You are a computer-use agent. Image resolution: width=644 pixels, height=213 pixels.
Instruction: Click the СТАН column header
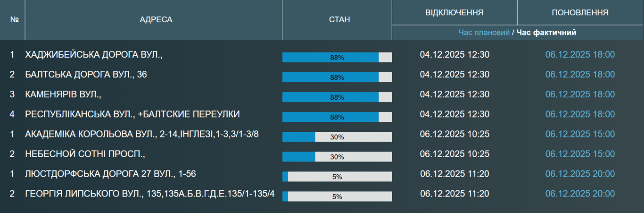tap(339, 20)
